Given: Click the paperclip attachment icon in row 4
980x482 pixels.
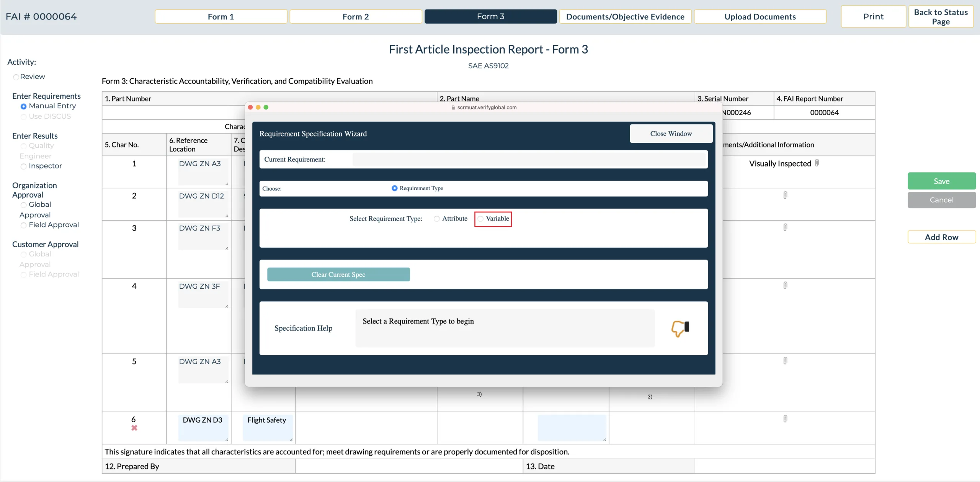Looking at the screenshot, I should [785, 286].
